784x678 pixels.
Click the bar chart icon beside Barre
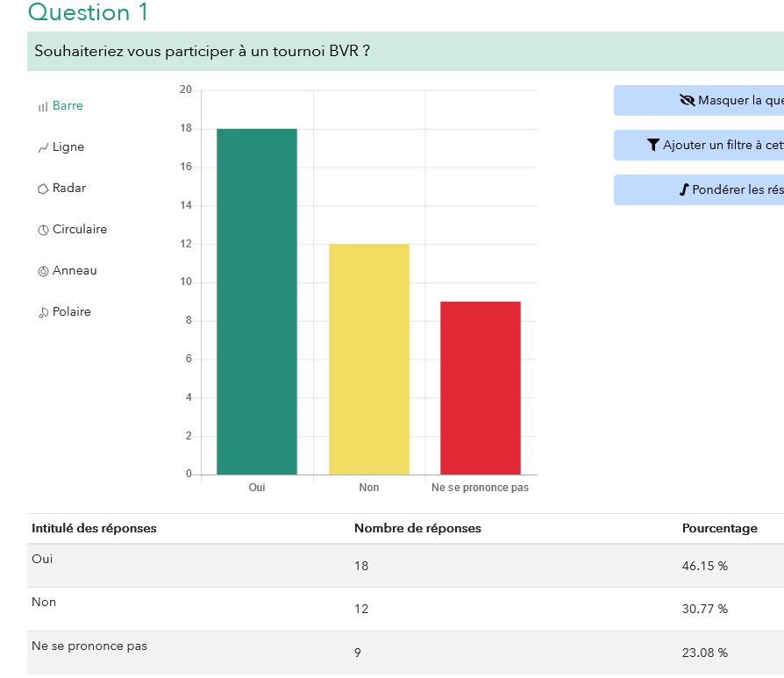(x=43, y=106)
